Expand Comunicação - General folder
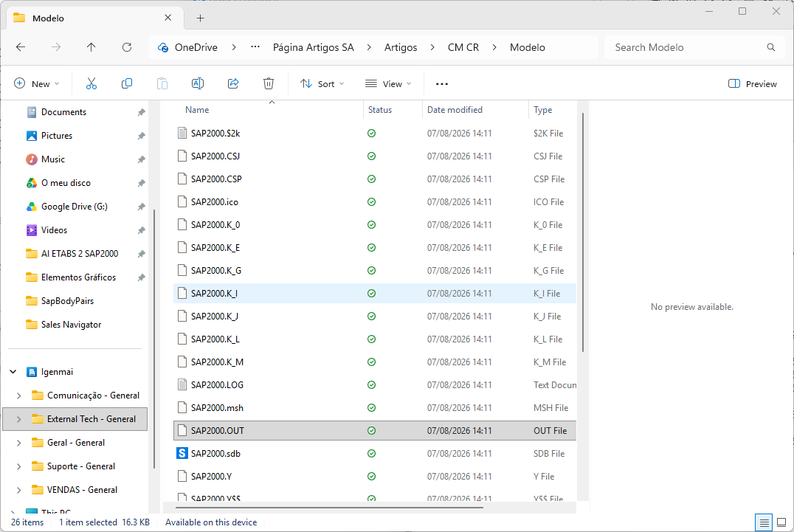This screenshot has height=532, width=794. pos(18,395)
